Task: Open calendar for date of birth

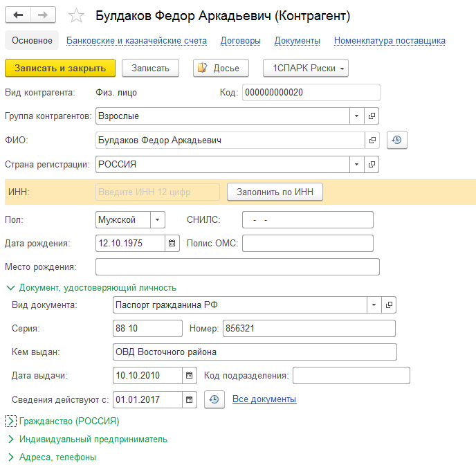Action: coord(172,244)
